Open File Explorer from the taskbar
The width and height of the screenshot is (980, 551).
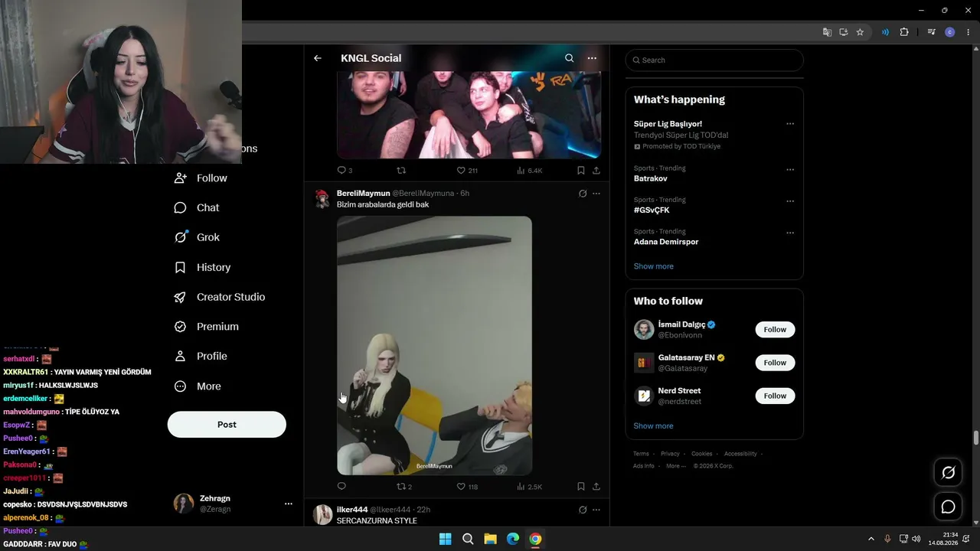(x=490, y=540)
